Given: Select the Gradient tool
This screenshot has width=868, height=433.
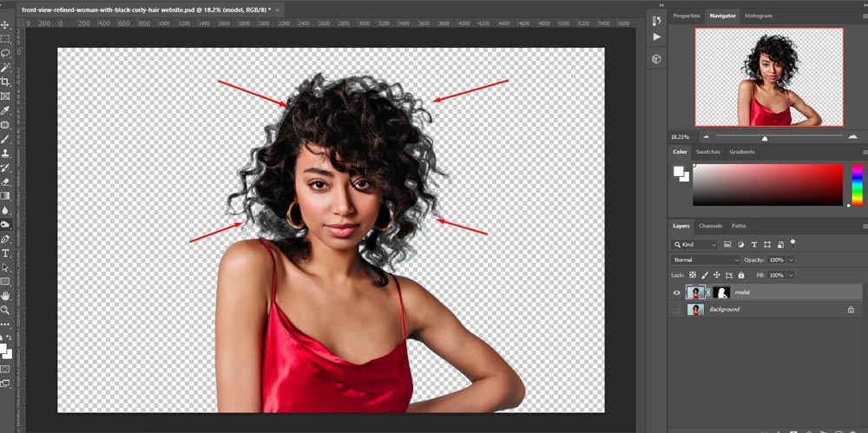Looking at the screenshot, I should (5, 196).
